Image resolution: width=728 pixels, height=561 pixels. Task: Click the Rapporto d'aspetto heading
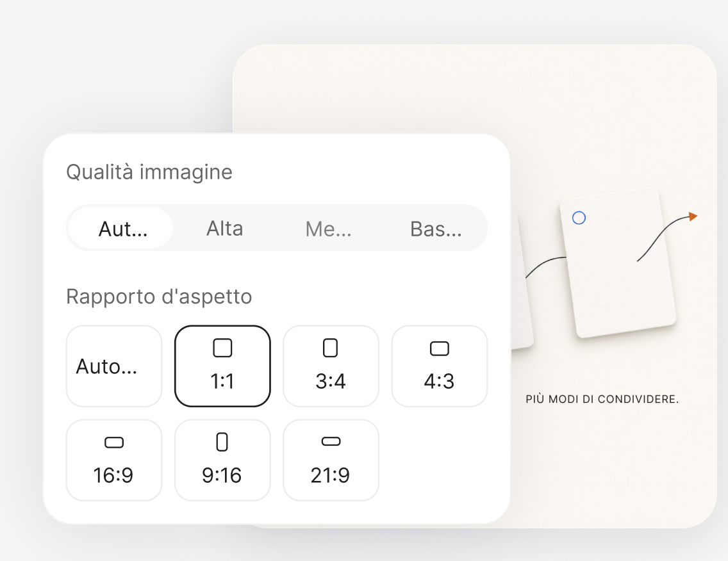(159, 297)
